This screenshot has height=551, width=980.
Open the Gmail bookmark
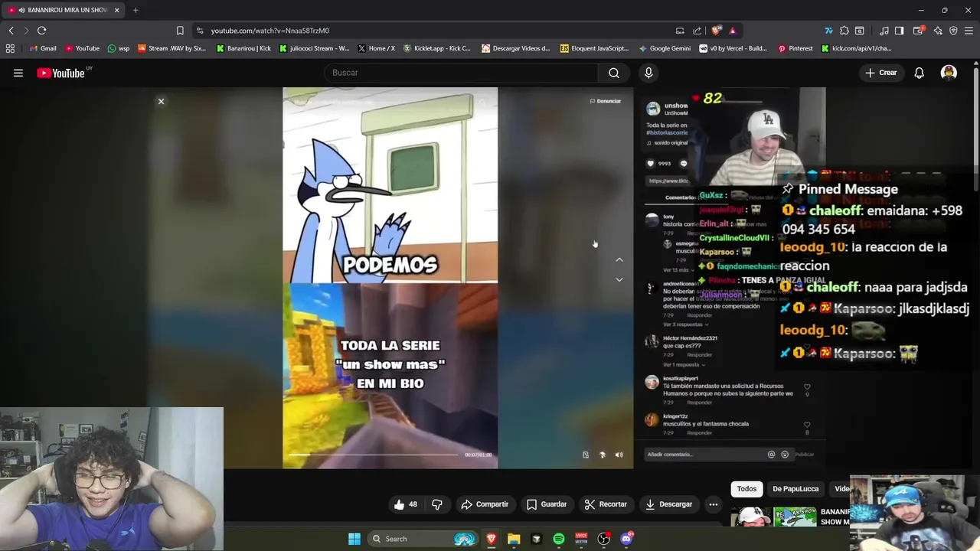[x=43, y=48]
